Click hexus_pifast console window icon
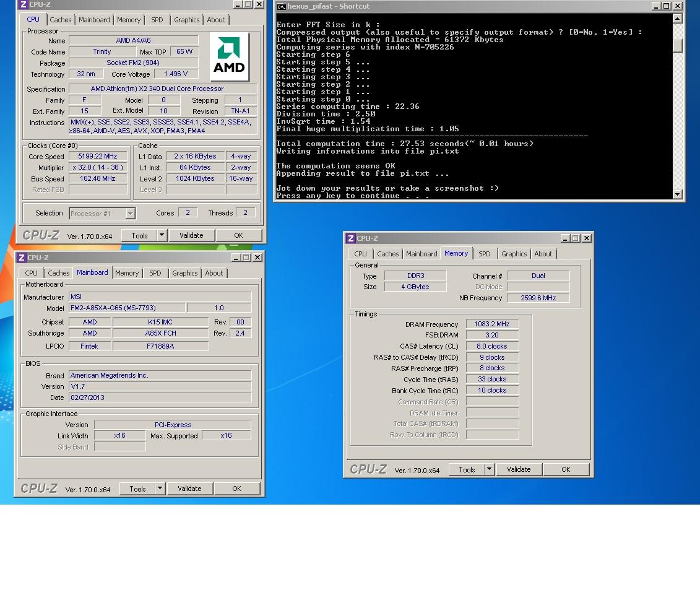Image resolution: width=700 pixels, height=595 pixels. (x=281, y=6)
